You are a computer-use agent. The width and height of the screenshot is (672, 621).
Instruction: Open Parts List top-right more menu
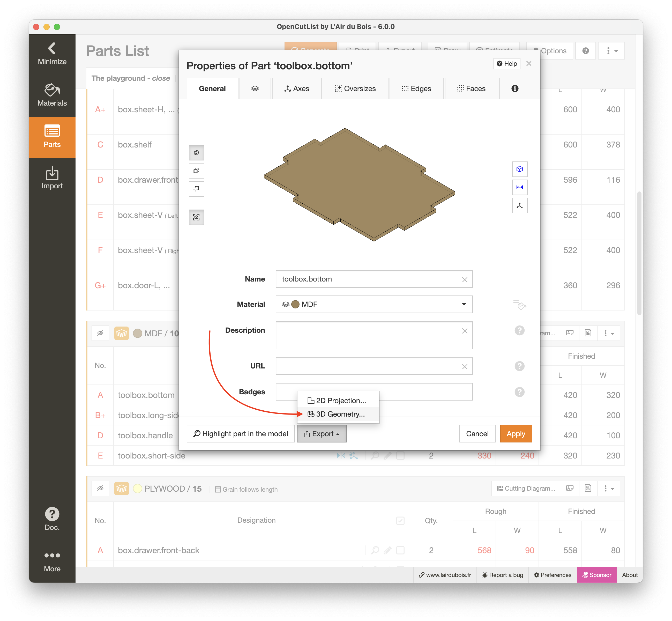click(x=611, y=51)
